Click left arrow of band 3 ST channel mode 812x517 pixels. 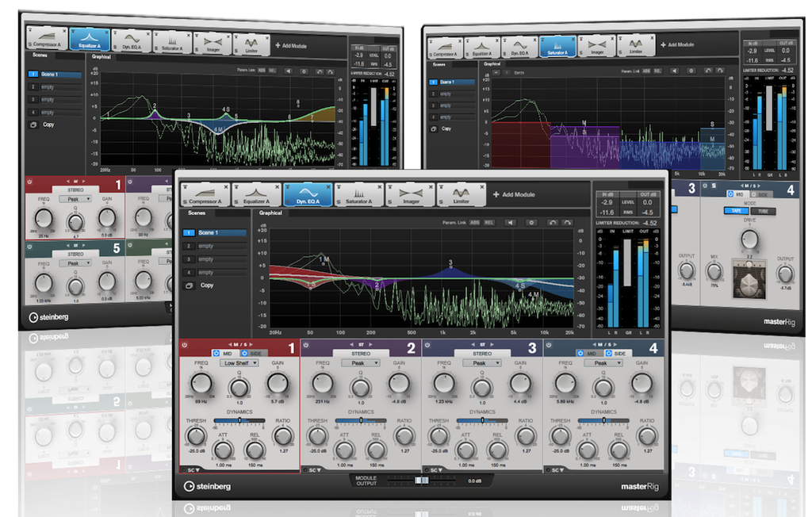point(473,344)
